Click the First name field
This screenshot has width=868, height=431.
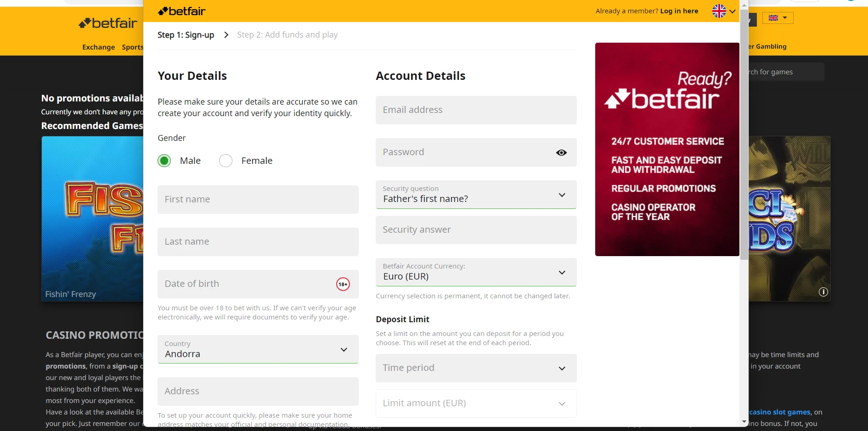(x=258, y=200)
